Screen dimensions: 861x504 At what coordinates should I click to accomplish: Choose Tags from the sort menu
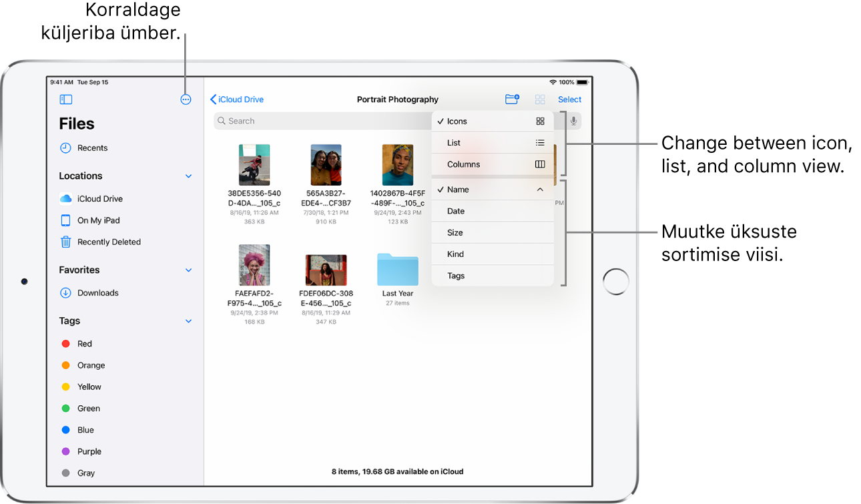click(x=455, y=276)
